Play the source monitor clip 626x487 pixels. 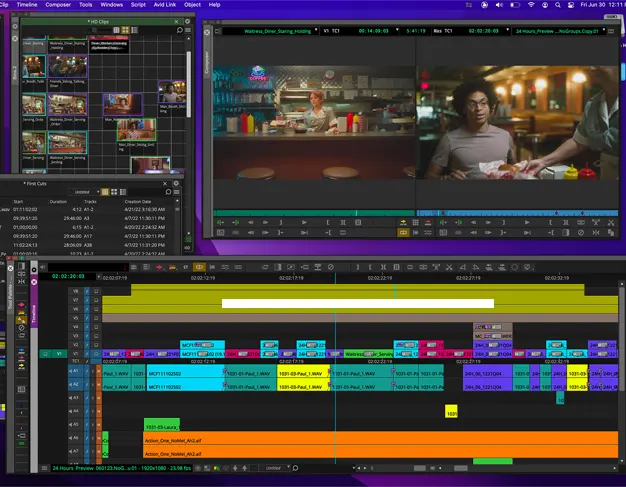click(x=304, y=222)
